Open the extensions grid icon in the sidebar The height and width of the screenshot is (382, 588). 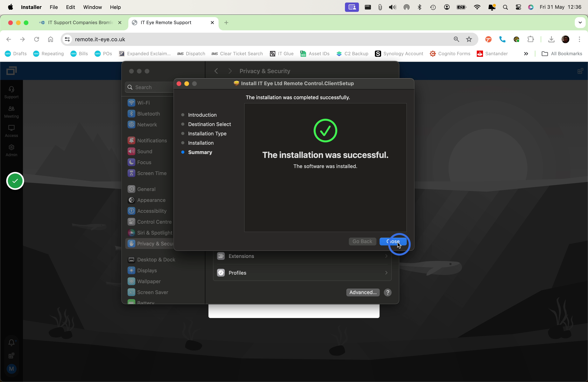click(x=11, y=356)
